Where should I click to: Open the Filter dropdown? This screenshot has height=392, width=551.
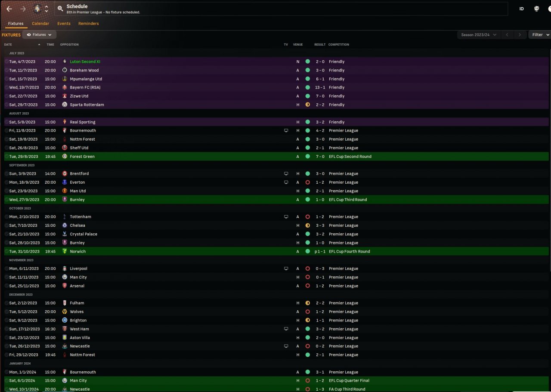click(x=540, y=34)
